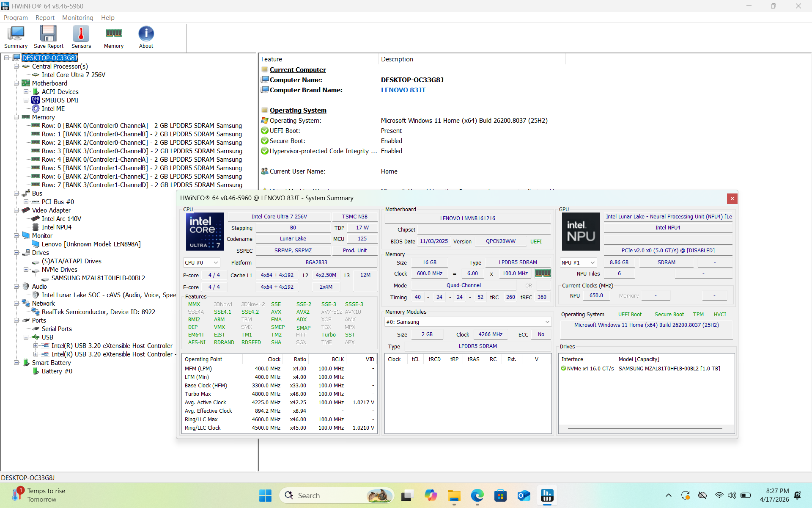Viewport: 812px width, 508px height.
Task: Select the Serial Ports tree item
Action: coord(57,329)
